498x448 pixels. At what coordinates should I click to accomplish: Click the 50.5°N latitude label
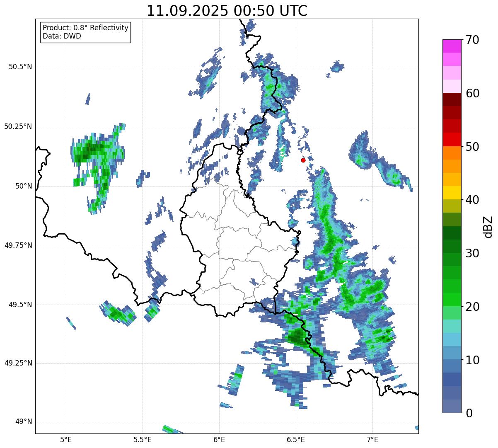pyautogui.click(x=20, y=67)
